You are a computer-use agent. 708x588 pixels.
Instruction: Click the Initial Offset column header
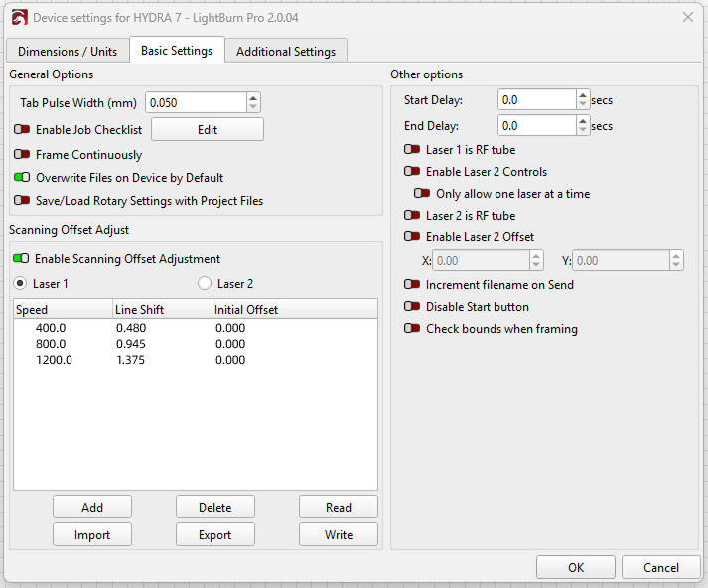(x=295, y=309)
